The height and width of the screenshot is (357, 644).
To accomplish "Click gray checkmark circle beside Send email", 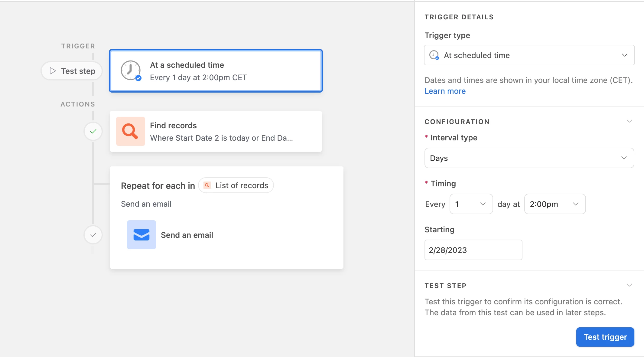I will point(93,235).
